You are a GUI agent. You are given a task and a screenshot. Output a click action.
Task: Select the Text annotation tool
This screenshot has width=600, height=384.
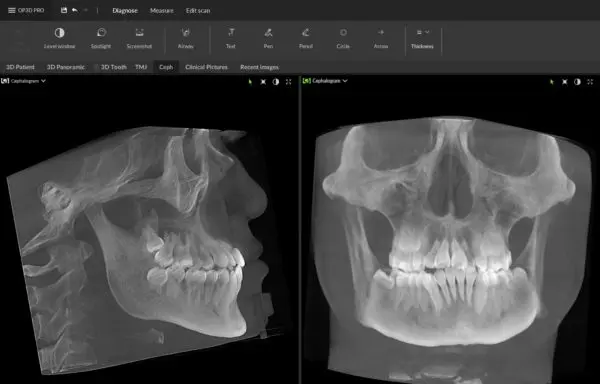(x=231, y=38)
